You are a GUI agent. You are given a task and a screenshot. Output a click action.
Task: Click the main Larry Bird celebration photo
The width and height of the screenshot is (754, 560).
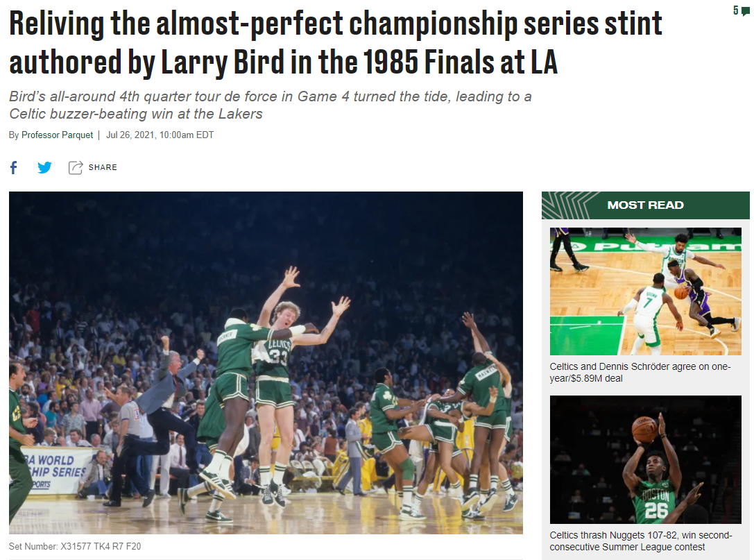click(x=266, y=363)
